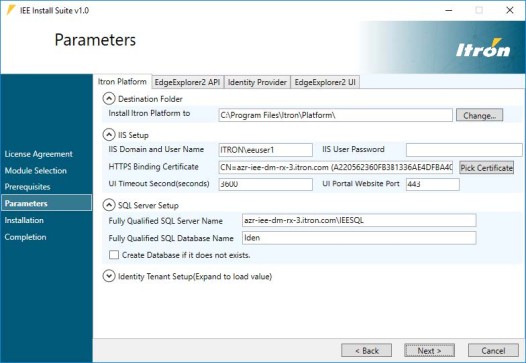Click the Install Itron Platform path field
The image size is (526, 363).
pyautogui.click(x=335, y=115)
